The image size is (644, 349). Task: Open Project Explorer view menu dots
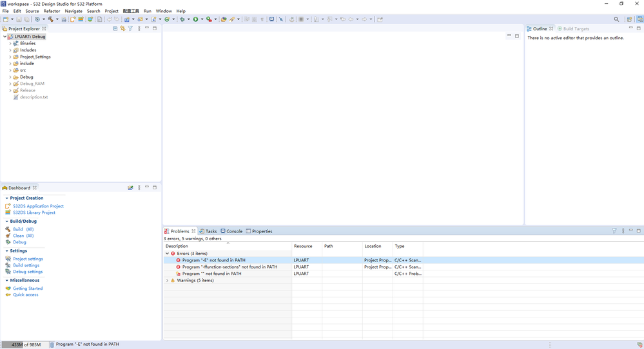point(139,28)
